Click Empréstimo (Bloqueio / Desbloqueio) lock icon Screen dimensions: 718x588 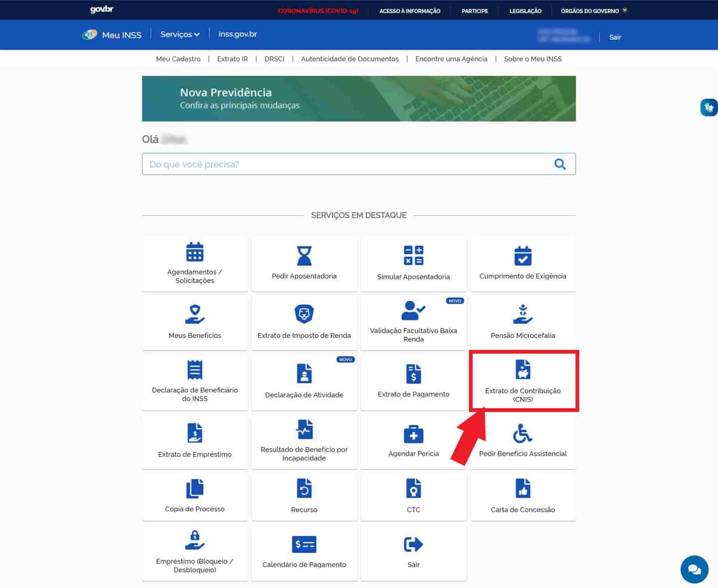[x=195, y=540]
